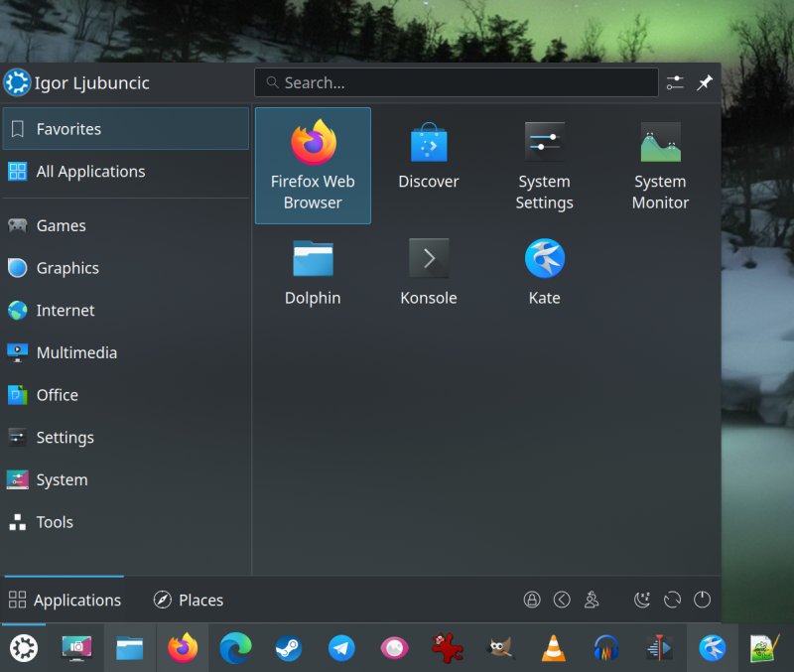Click the Restart icon

673,600
